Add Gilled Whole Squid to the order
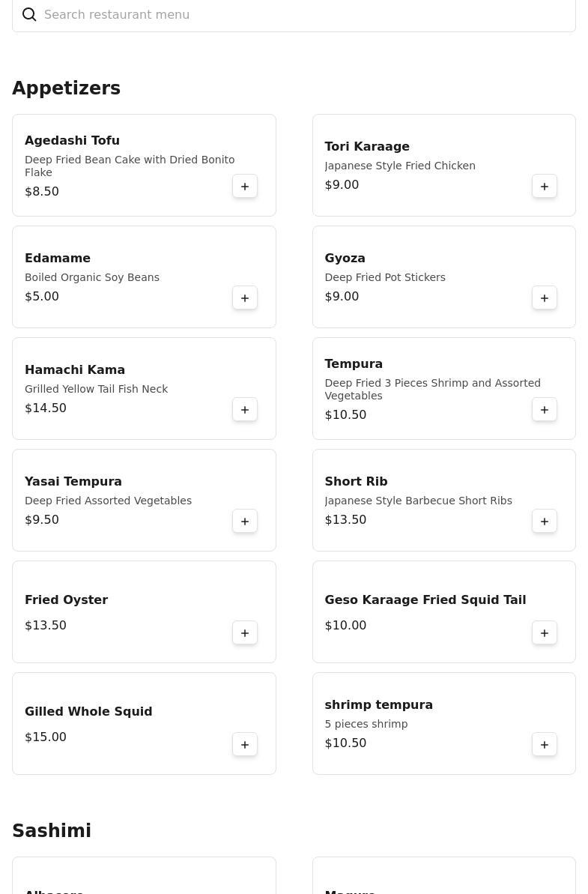 pos(244,745)
